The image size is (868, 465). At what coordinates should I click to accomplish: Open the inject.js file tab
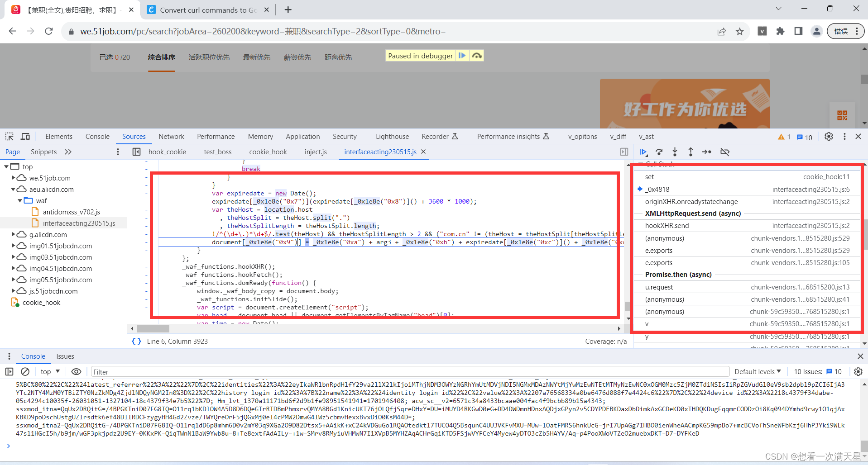click(x=316, y=152)
